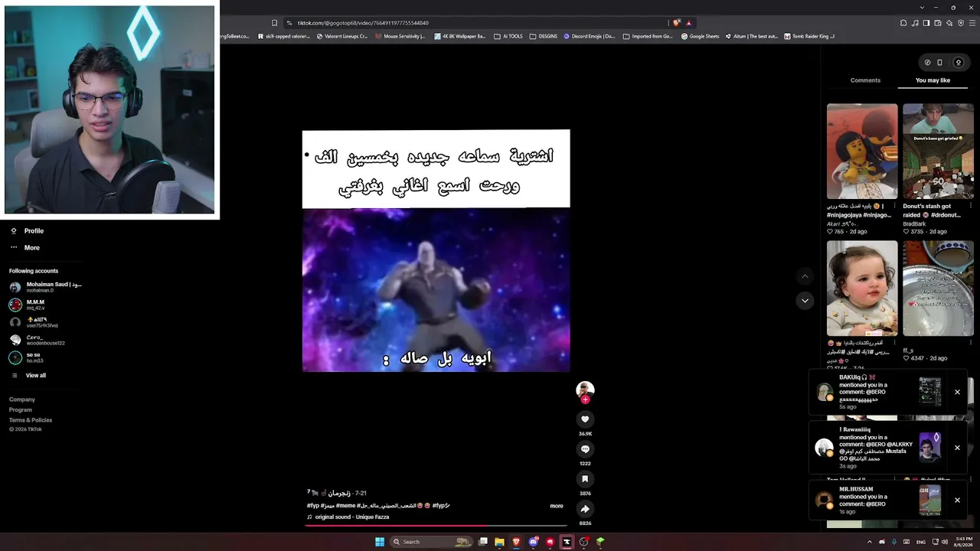Switch to the You may like tab
The height and width of the screenshot is (551, 980).
click(933, 80)
